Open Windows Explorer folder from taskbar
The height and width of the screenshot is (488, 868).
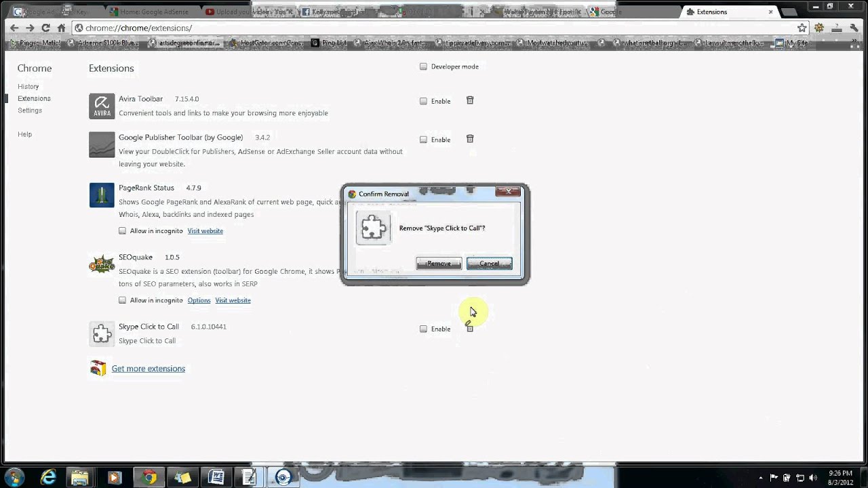[x=80, y=477]
